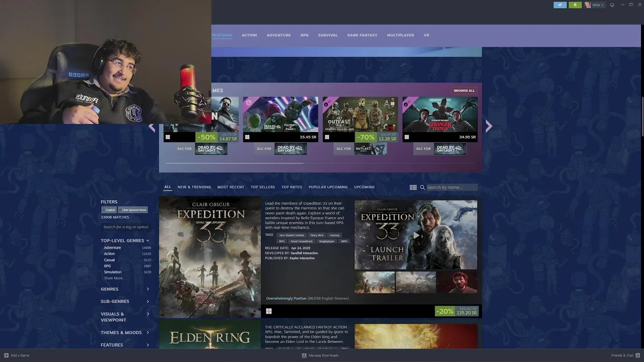This screenshot has height=362, width=644.
Task: Play the Expedition 33 launch trailer
Action: coord(416,235)
